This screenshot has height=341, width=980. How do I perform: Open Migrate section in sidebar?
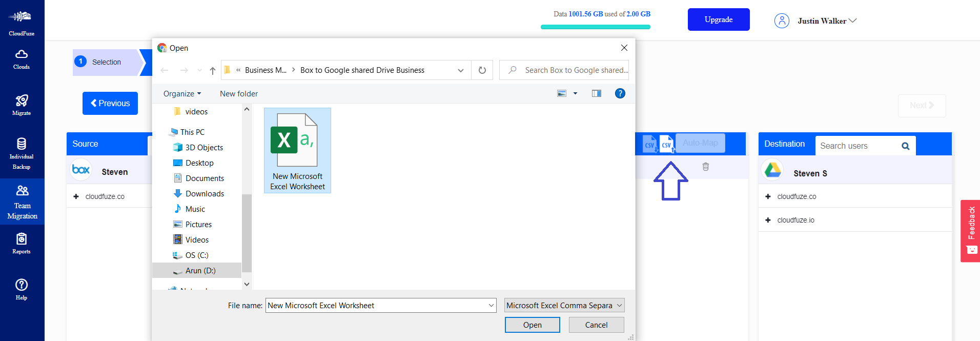tap(22, 105)
